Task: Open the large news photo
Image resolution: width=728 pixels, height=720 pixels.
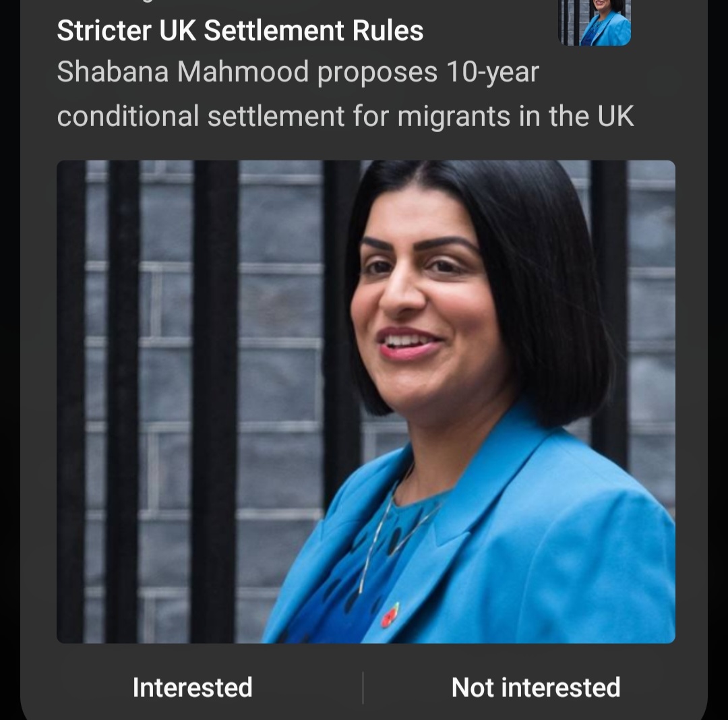Action: (x=366, y=402)
